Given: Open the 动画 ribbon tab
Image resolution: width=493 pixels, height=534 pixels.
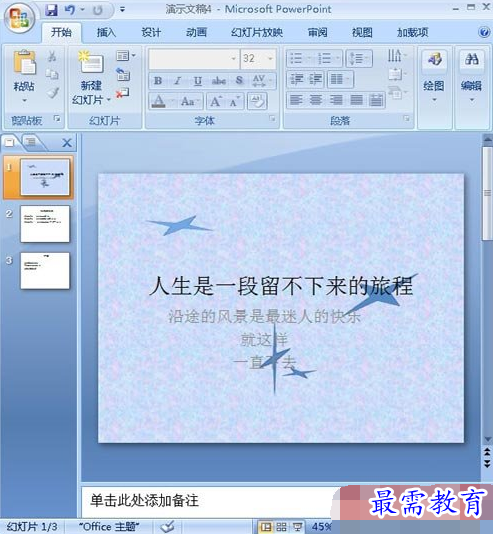Looking at the screenshot, I should (x=196, y=32).
